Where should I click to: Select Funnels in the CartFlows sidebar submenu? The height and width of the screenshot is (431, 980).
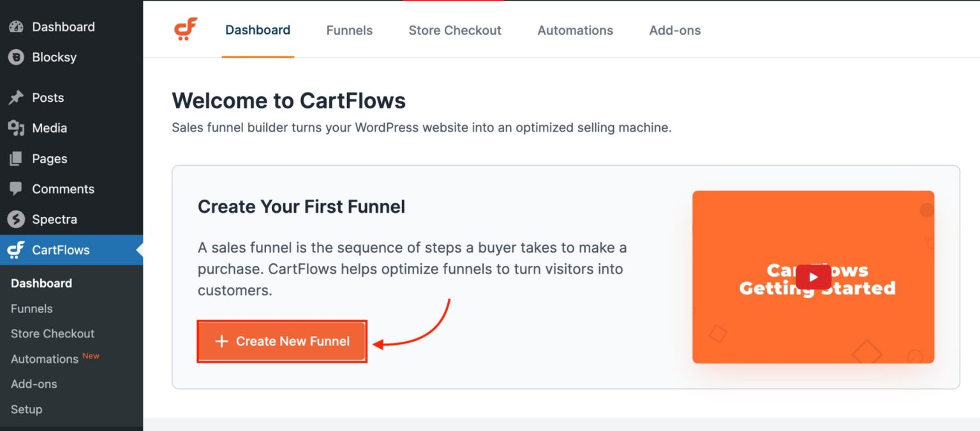pos(31,308)
